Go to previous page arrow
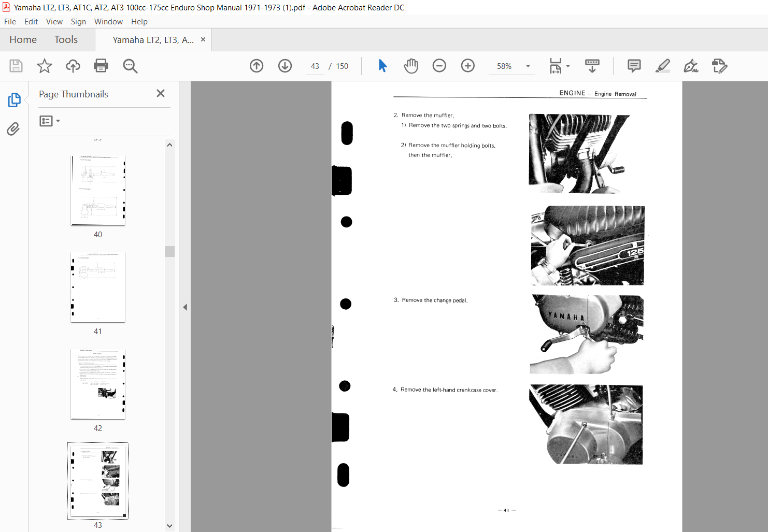 (257, 66)
